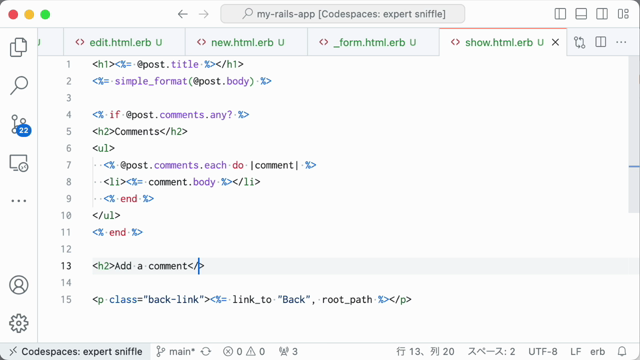Image resolution: width=640 pixels, height=360 pixels.
Task: Switch to the new.html.erb tab
Action: click(246, 42)
